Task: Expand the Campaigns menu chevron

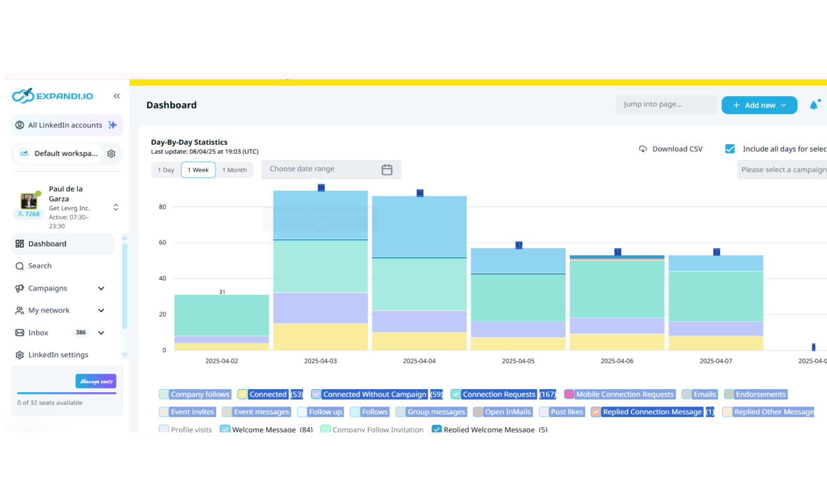Action: pos(101,288)
